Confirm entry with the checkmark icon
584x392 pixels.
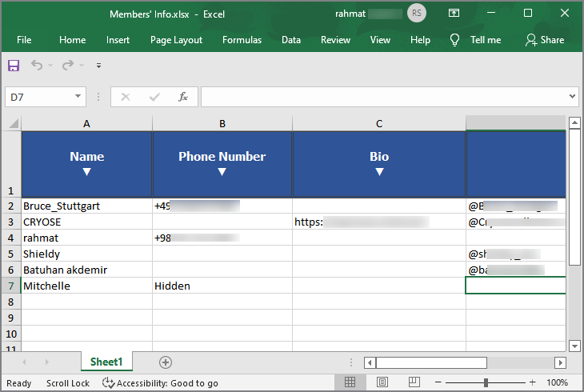(154, 98)
